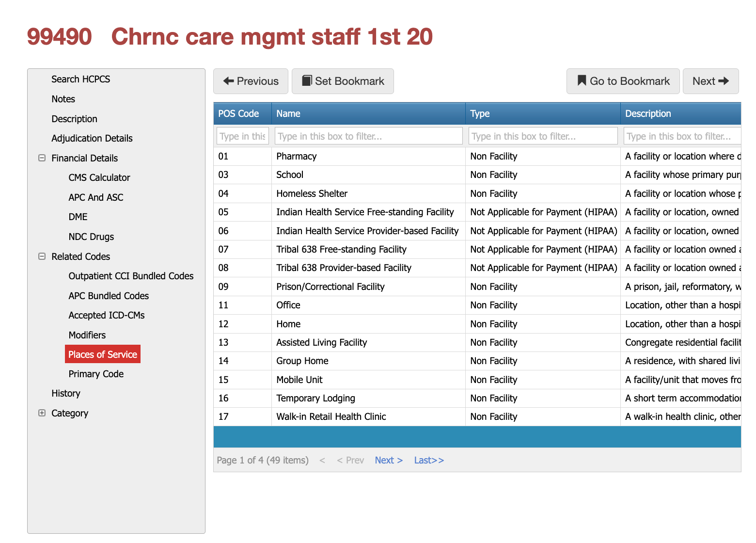Click the POS Code filter box
The width and height of the screenshot is (756, 543).
click(x=242, y=136)
